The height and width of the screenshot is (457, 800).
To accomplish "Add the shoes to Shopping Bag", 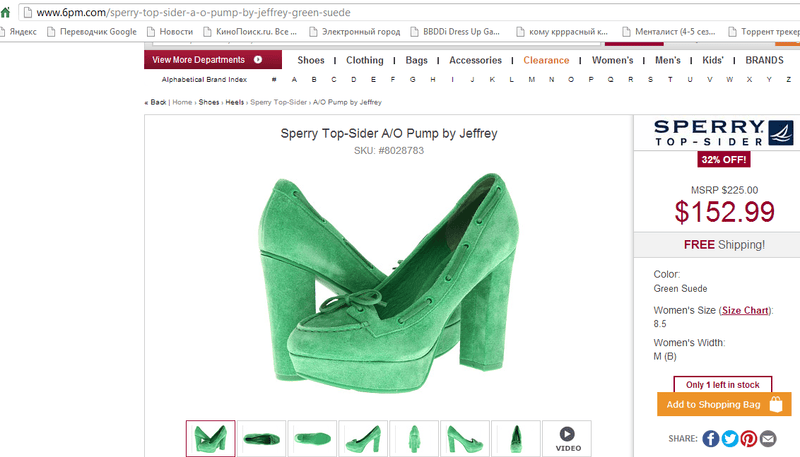I will point(721,404).
